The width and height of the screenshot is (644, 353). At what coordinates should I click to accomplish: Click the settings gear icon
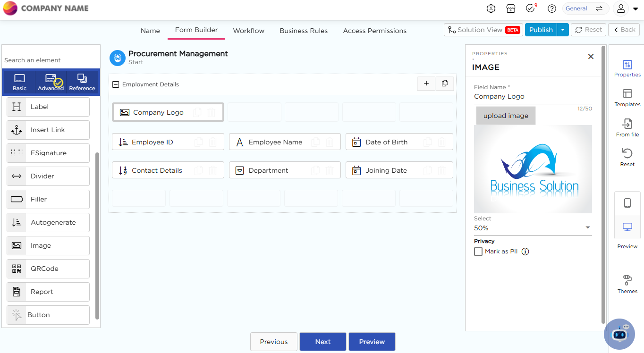pos(491,8)
